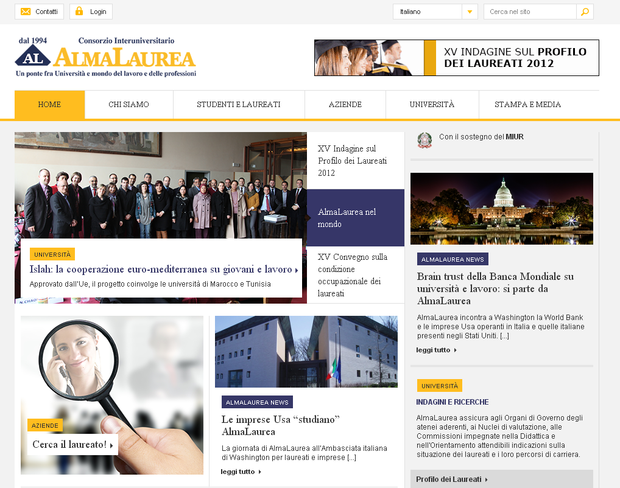Open the XV Indagine sul Profilo dei Laureati banner
Screen dimensions: 620x488
(457, 58)
